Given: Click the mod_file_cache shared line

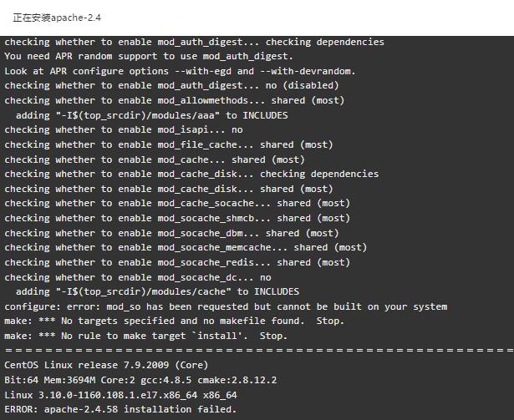Looking at the screenshot, I should point(169,144).
